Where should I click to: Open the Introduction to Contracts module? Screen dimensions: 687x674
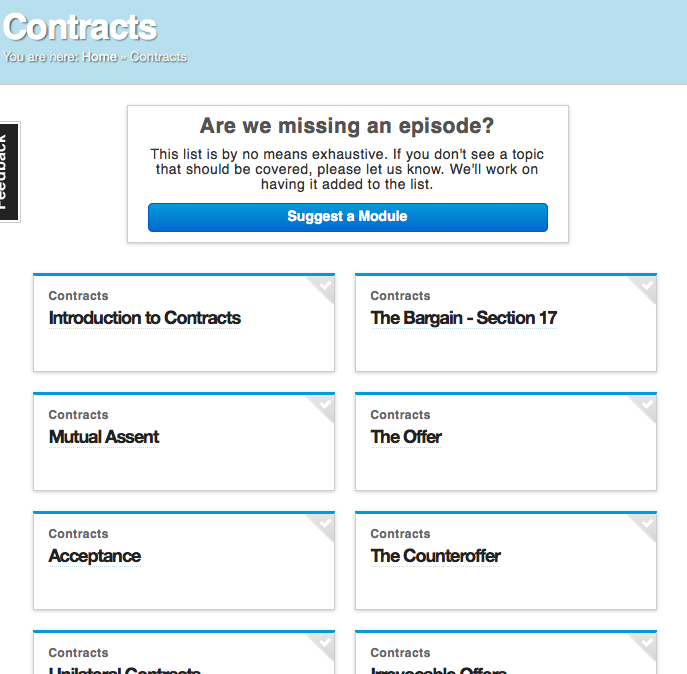coord(145,318)
